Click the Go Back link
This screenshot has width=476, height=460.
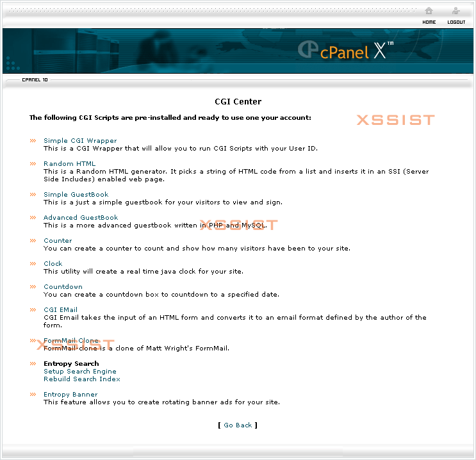[238, 425]
